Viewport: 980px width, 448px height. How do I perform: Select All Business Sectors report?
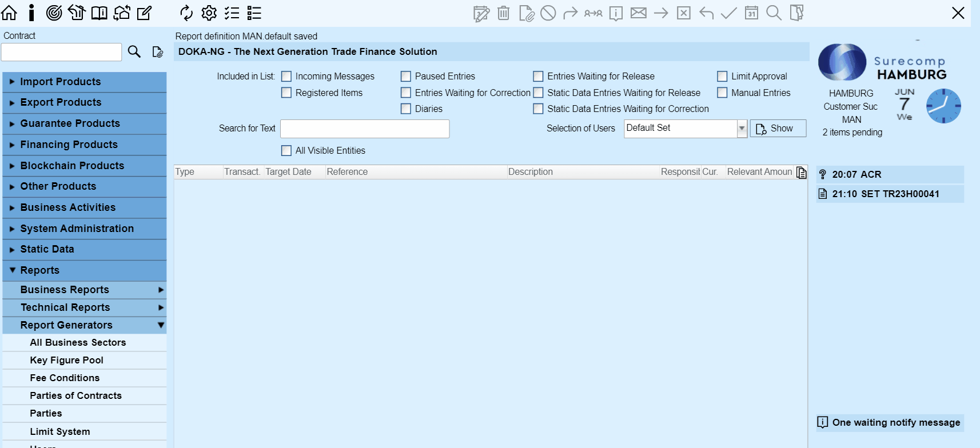coord(85,342)
